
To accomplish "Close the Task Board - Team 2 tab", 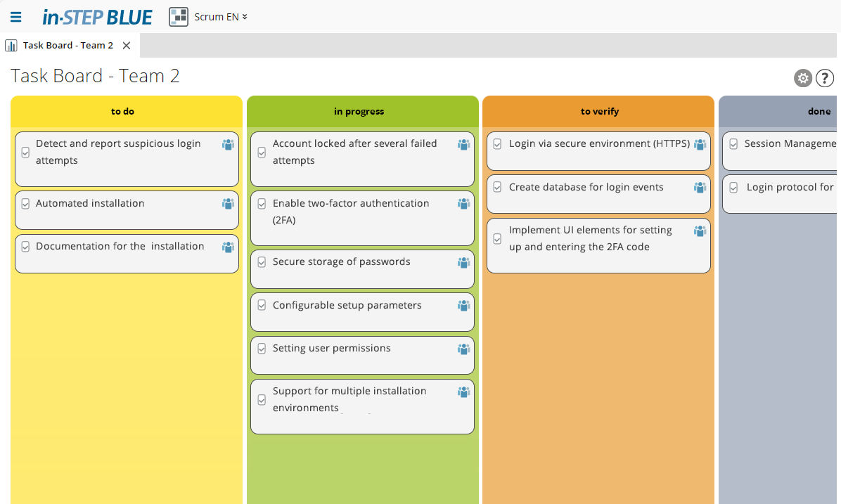I will tap(127, 46).
